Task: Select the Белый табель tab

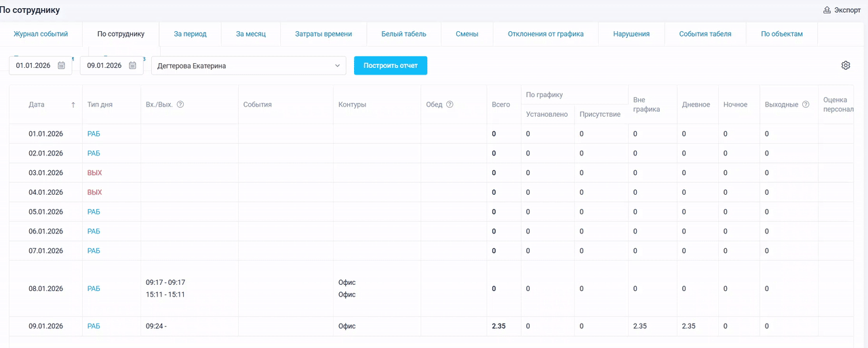Action: [403, 34]
